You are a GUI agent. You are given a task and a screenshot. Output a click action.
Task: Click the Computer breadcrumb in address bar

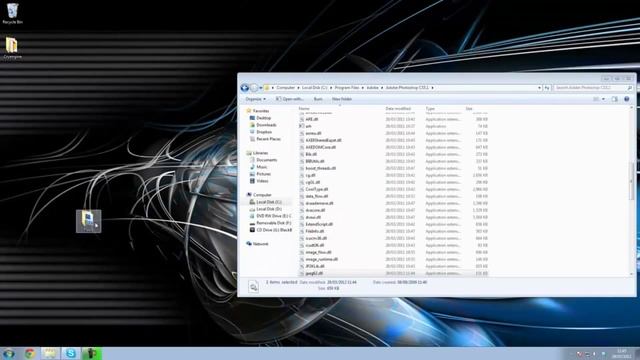285,88
